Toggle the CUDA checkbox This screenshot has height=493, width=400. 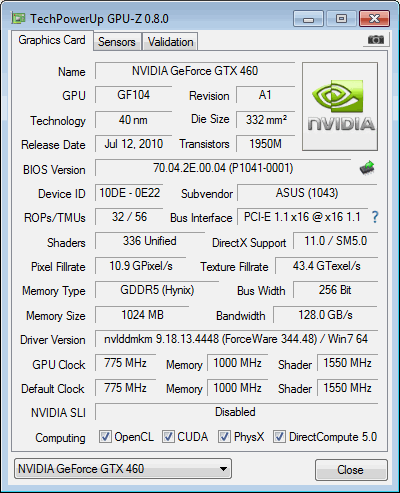[168, 436]
